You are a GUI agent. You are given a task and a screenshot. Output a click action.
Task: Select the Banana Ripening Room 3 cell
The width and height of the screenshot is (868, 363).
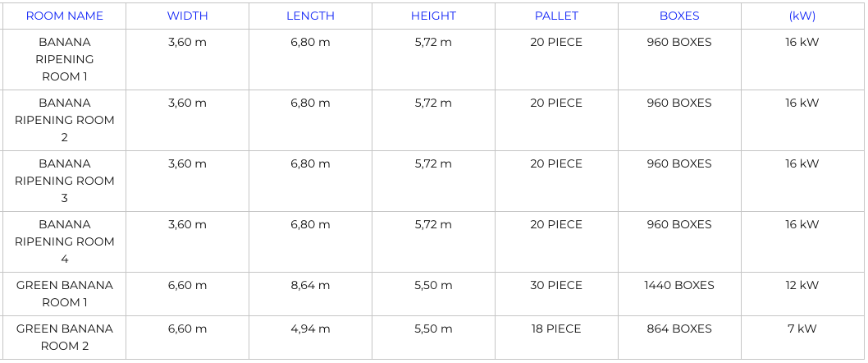[x=65, y=181]
